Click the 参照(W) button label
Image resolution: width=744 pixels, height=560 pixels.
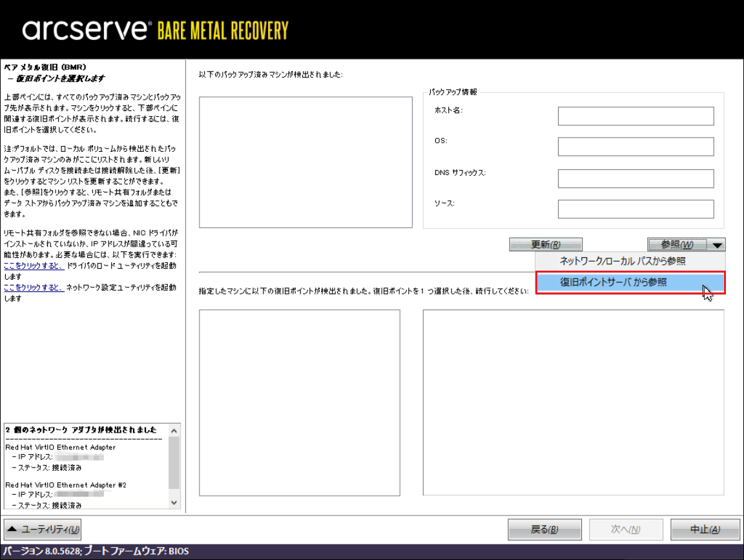677,245
